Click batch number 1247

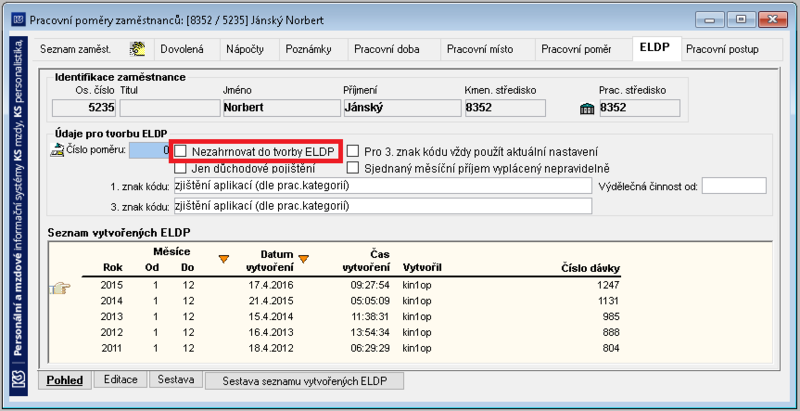coord(609,285)
